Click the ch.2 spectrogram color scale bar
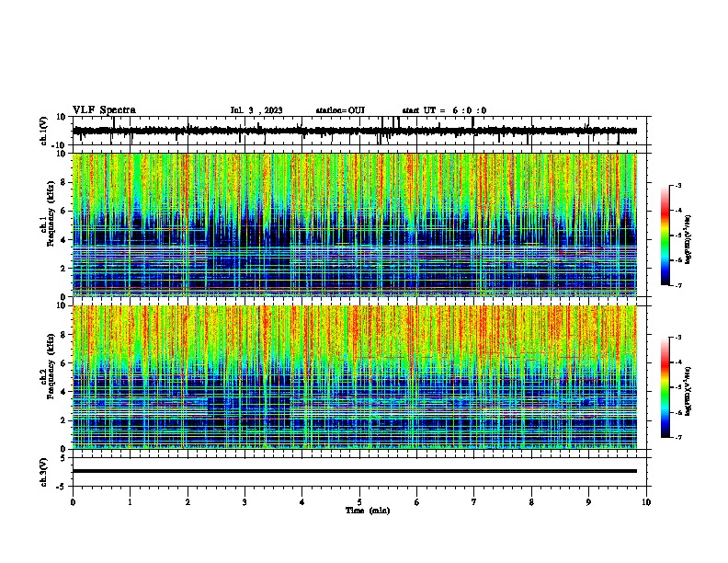The height and width of the screenshot is (563, 728). tap(665, 387)
